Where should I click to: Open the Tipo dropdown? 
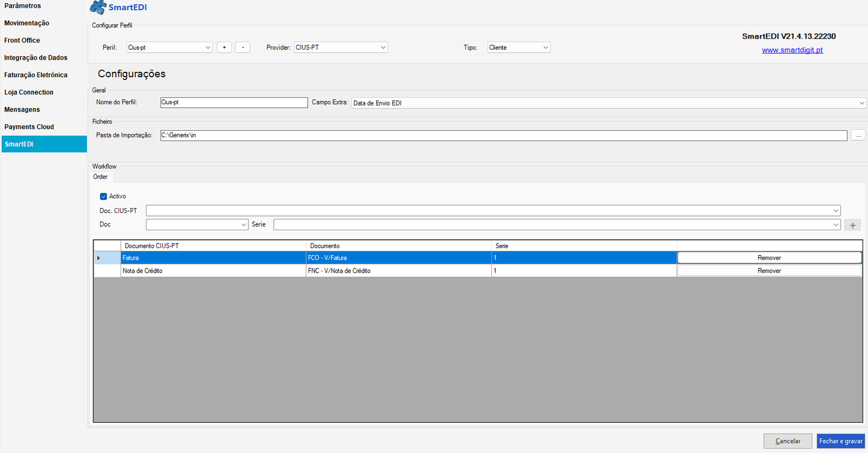coord(518,48)
